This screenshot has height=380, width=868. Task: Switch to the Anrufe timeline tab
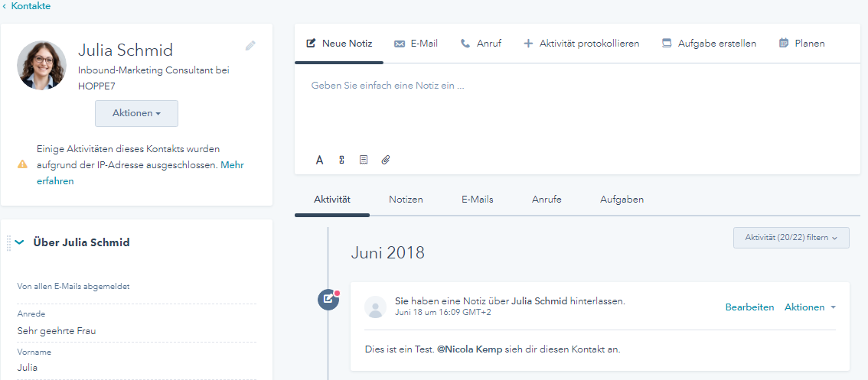[x=547, y=200]
